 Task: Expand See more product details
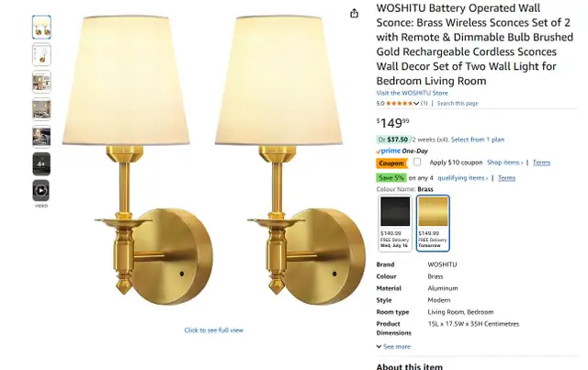pos(393,346)
